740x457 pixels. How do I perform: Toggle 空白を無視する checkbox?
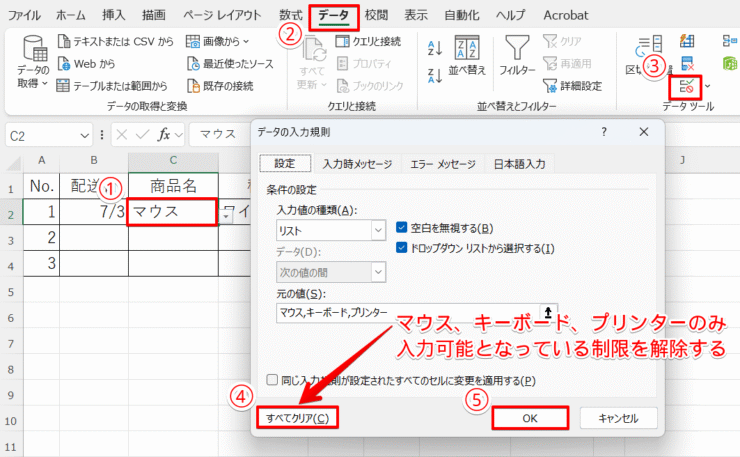point(402,228)
